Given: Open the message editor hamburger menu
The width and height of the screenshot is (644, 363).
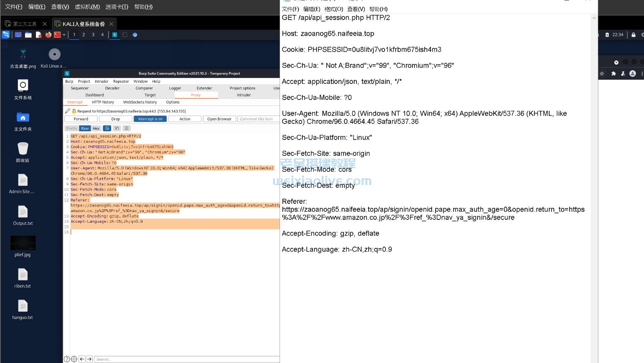Looking at the screenshot, I should pyautogui.click(x=126, y=128).
